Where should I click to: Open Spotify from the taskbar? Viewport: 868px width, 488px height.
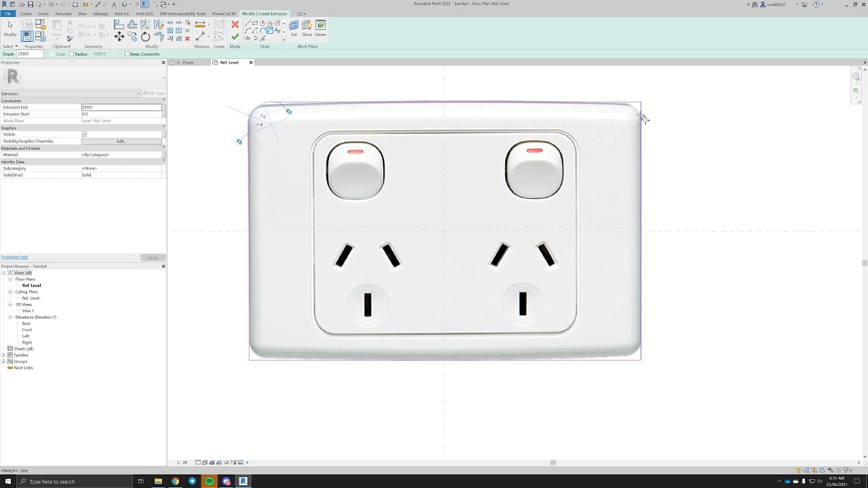click(x=209, y=481)
